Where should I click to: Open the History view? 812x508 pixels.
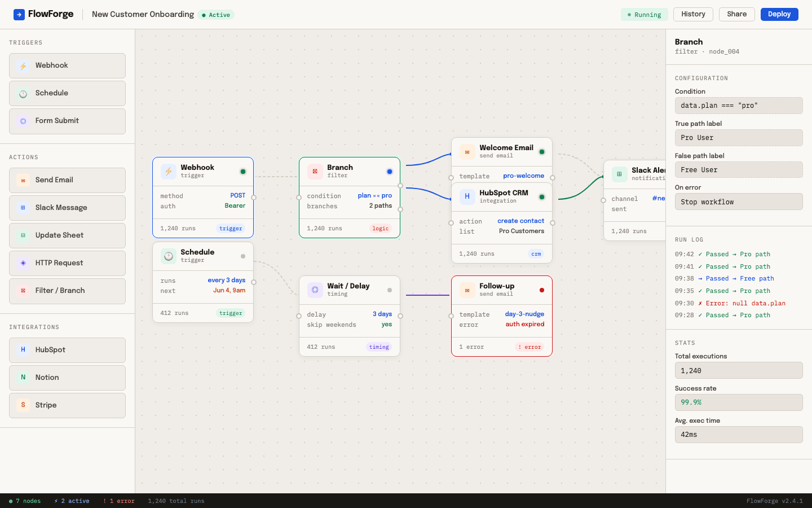click(693, 14)
